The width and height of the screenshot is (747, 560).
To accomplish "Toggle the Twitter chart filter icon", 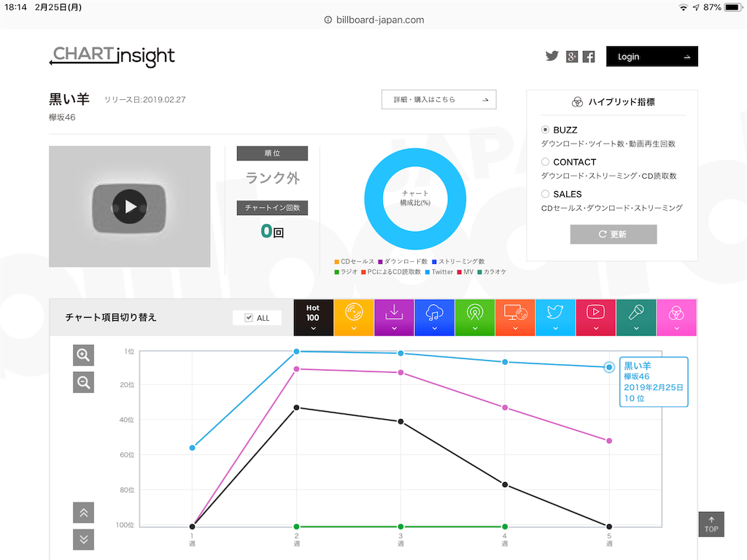I will point(555,318).
